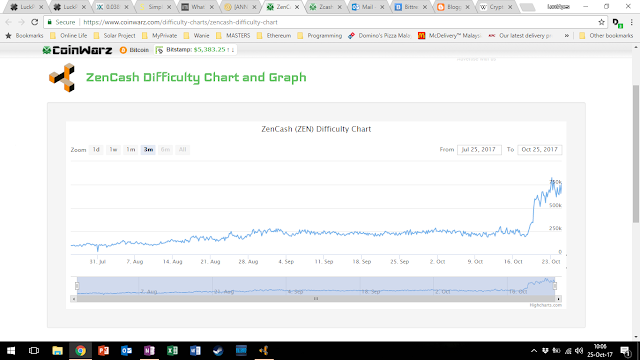Set chart zoom to 3m
This screenshot has width=640, height=360.
click(x=148, y=149)
